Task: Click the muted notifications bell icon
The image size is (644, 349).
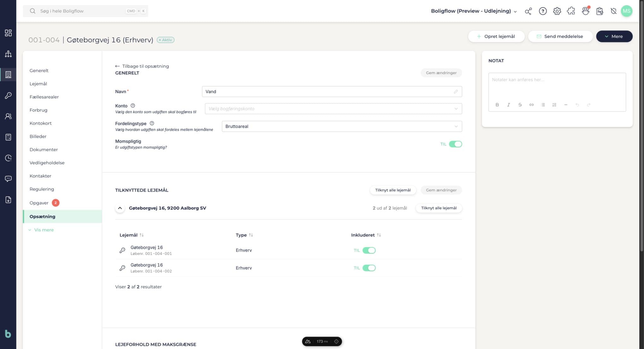Action: (x=613, y=11)
